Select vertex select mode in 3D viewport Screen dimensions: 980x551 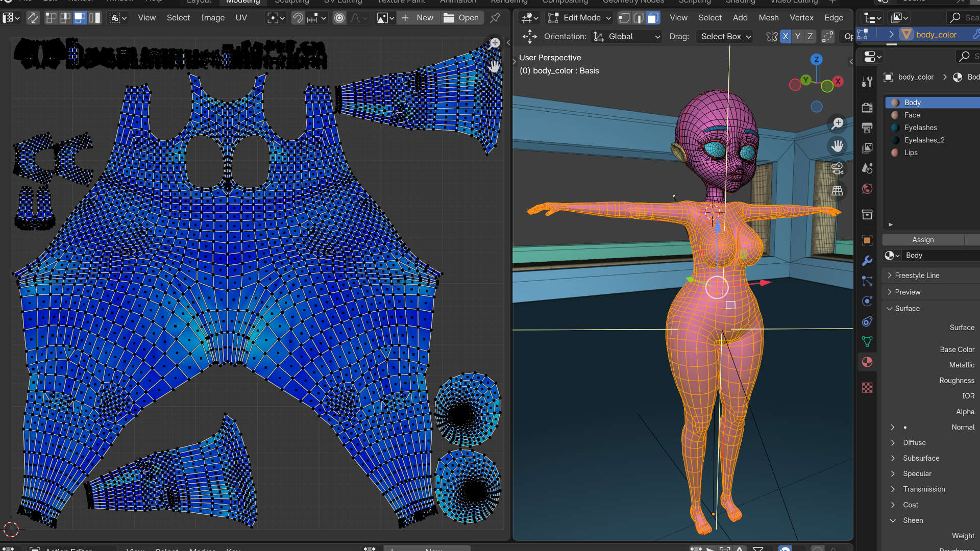coord(624,18)
